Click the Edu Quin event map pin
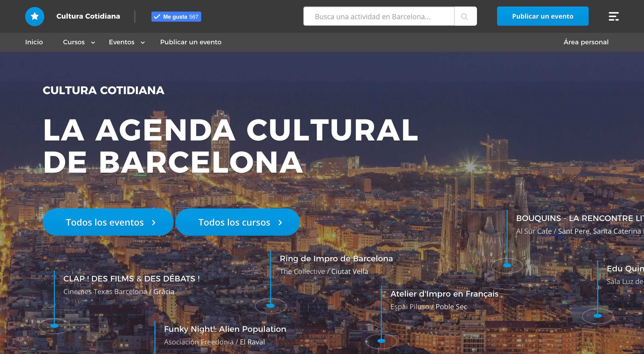Viewport: 644px width, 354px height. (598, 316)
